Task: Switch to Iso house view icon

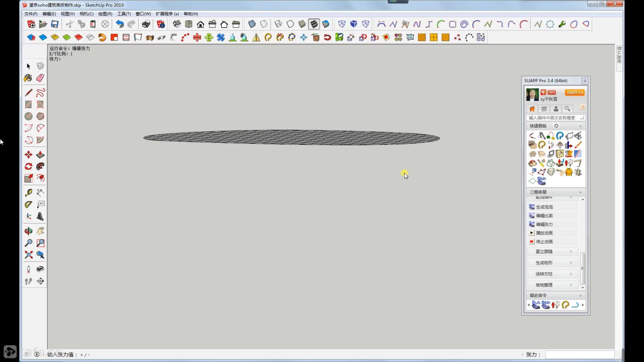Action: point(177,24)
